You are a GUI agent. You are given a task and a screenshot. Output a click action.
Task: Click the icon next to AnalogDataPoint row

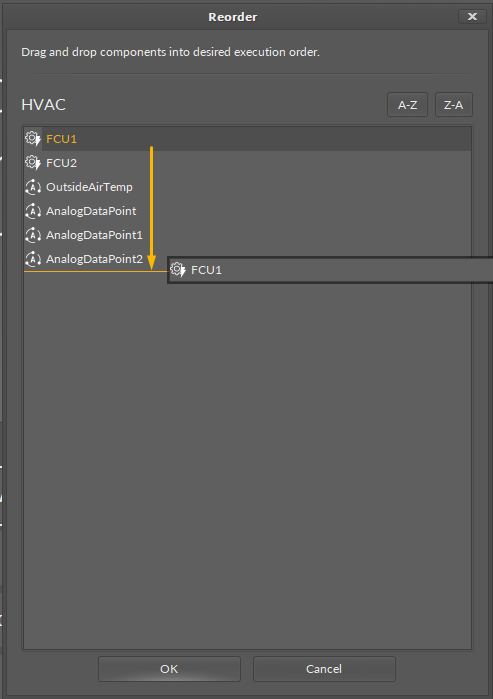33,211
